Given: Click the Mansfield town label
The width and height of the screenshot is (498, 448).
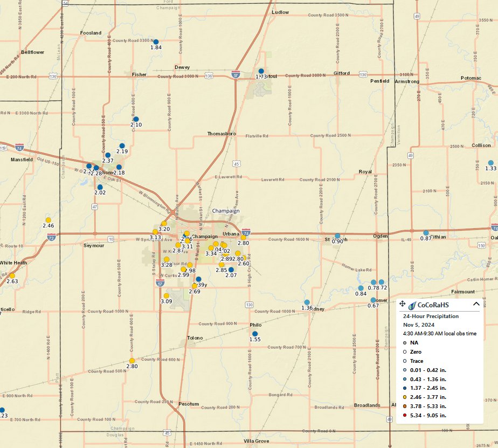Looking at the screenshot, I should [22, 160].
